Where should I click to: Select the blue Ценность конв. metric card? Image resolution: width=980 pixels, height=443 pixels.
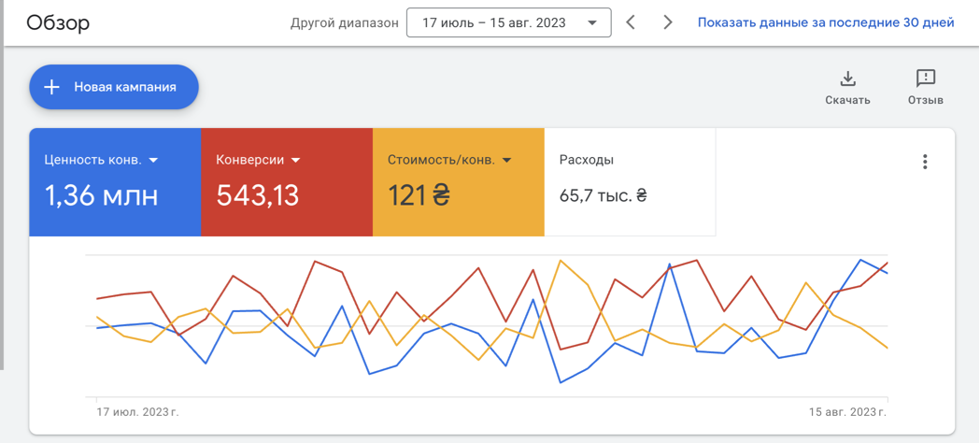pyautogui.click(x=115, y=182)
